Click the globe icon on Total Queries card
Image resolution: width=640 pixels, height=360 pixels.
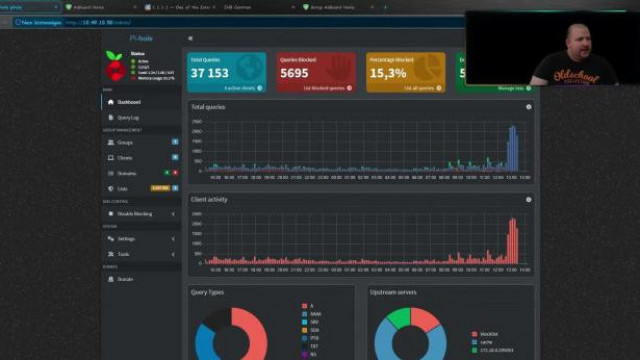249,67
